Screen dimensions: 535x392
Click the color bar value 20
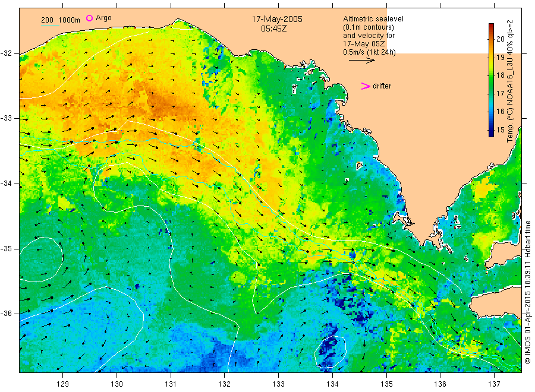tap(500, 39)
